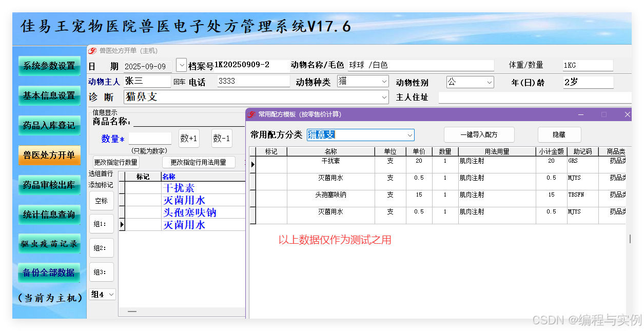This screenshot has height=331, width=644.
Task: Expand the 动物性别 dropdown
Action: [x=489, y=82]
